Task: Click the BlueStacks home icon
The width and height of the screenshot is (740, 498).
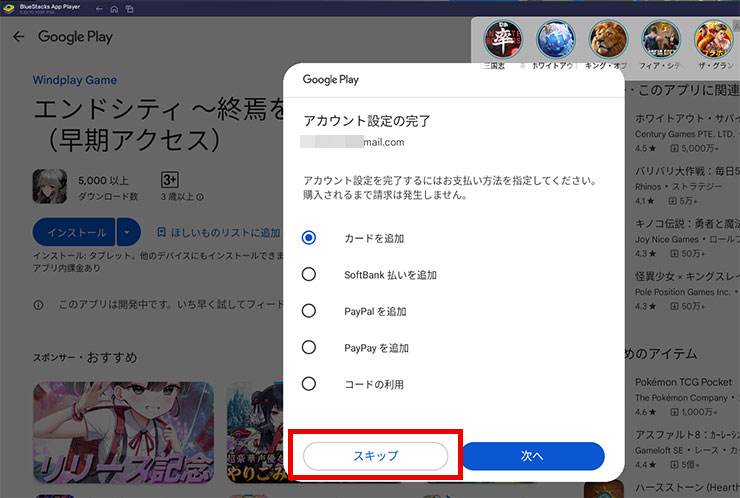Action: tap(114, 9)
